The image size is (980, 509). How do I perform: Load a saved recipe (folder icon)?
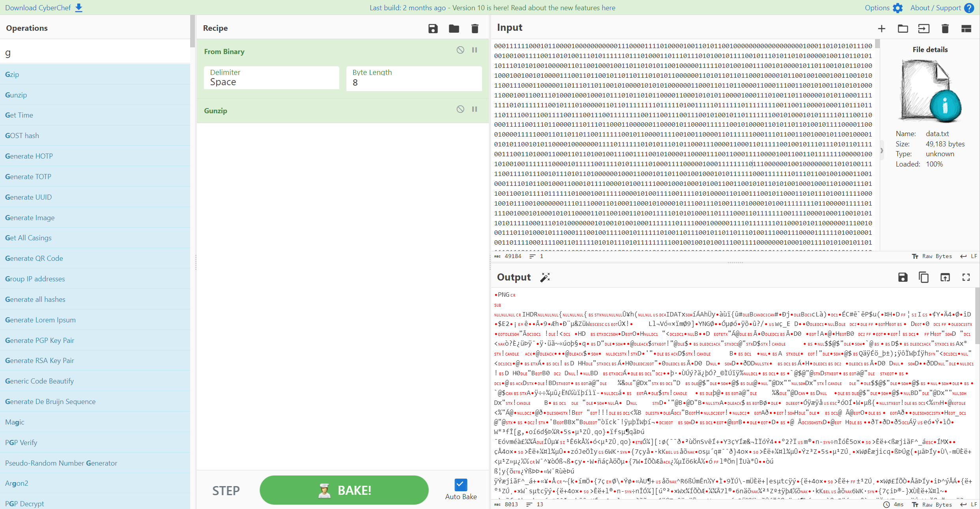(454, 28)
